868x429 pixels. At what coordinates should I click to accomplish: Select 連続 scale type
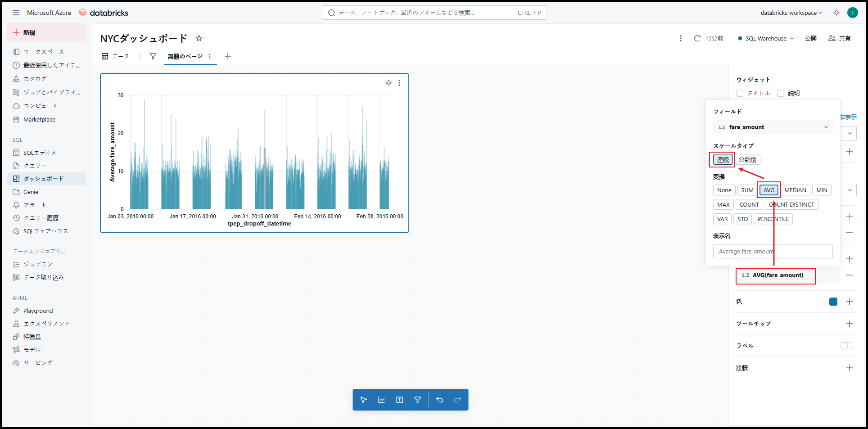click(723, 159)
